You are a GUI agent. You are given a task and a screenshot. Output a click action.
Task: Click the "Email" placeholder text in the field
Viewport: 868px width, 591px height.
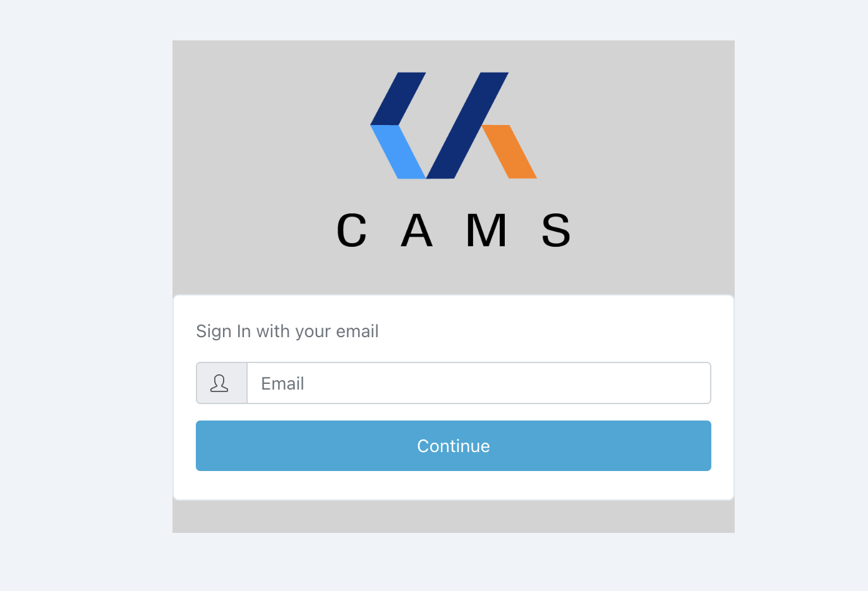[282, 383]
